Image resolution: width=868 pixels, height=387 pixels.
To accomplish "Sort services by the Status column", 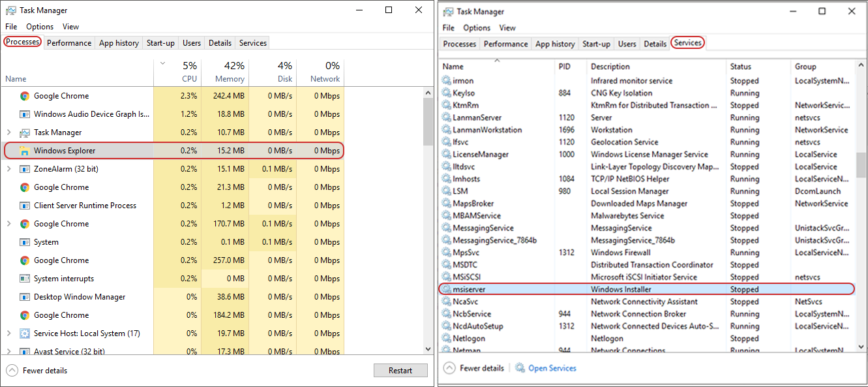I will (x=758, y=67).
